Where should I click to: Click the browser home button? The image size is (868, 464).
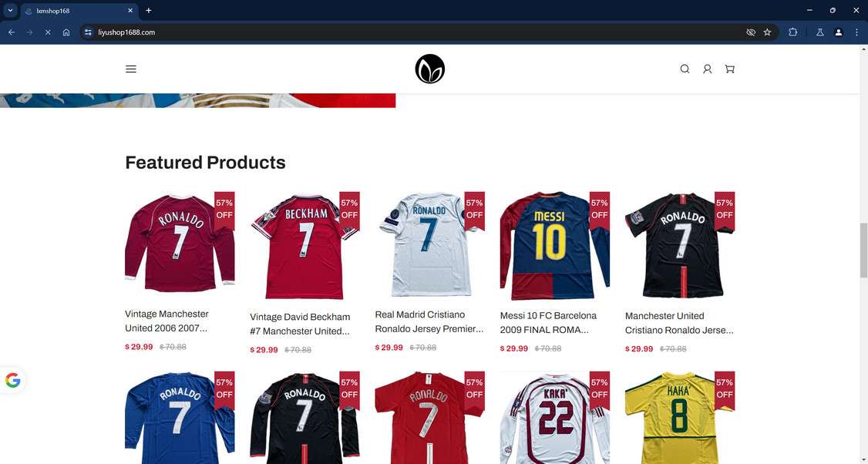click(66, 32)
